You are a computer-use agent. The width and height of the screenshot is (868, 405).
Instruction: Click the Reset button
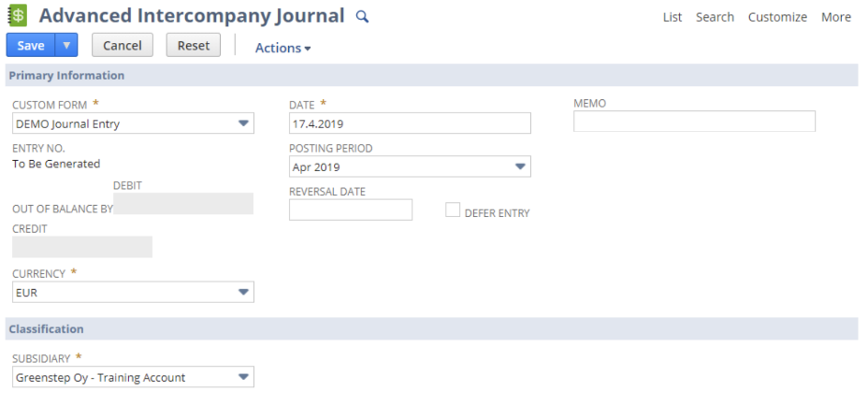pyautogui.click(x=194, y=45)
